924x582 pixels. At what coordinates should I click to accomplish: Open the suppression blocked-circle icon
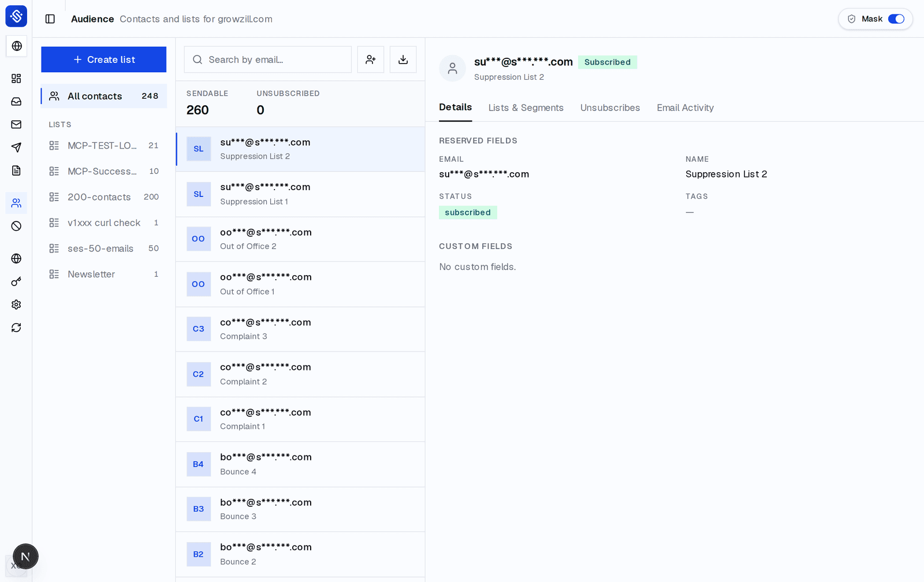point(16,226)
